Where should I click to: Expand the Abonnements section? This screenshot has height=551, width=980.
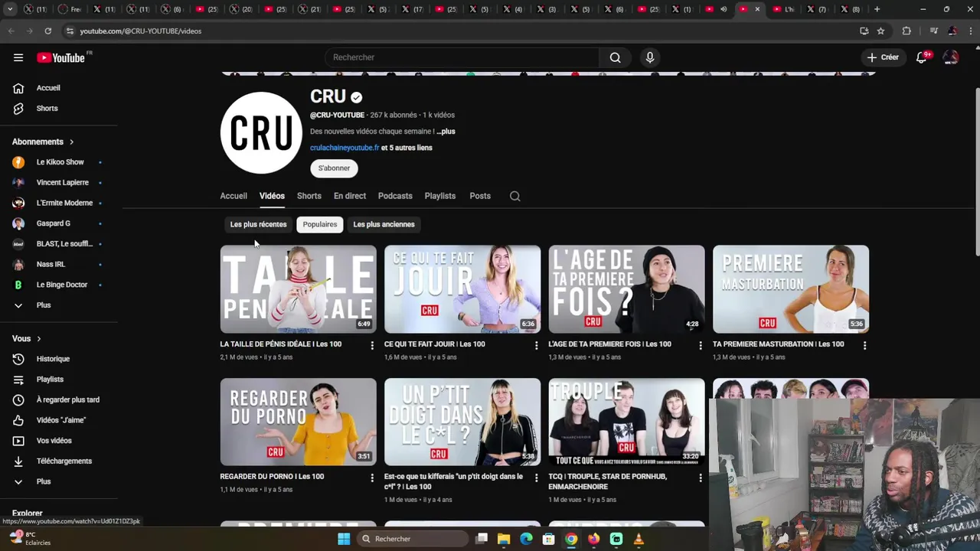[44, 142]
